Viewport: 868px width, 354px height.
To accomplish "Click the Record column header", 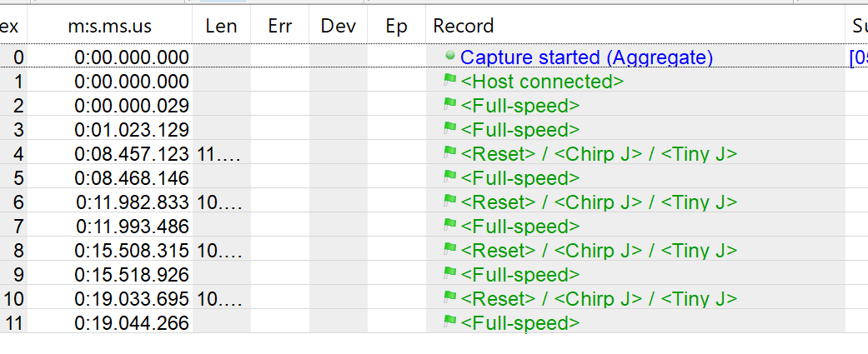I will coord(464,26).
